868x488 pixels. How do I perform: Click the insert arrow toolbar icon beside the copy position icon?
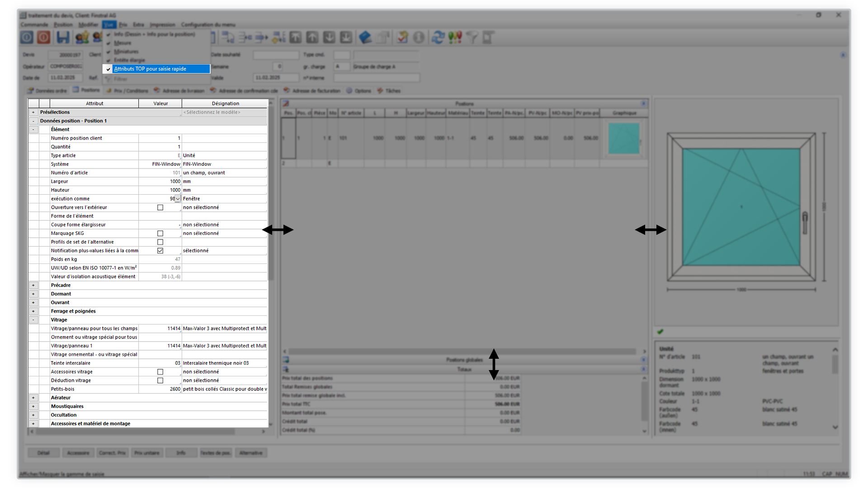[245, 37]
